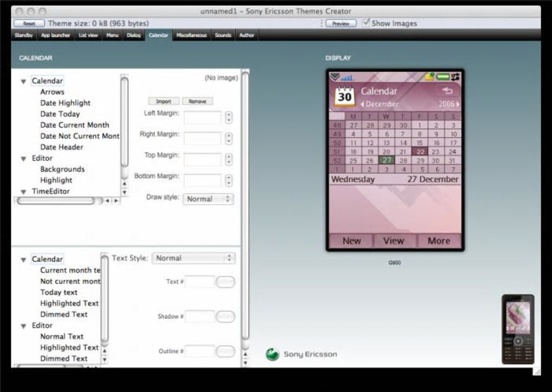
Task: Switch to the Sounds tab
Action: click(223, 35)
